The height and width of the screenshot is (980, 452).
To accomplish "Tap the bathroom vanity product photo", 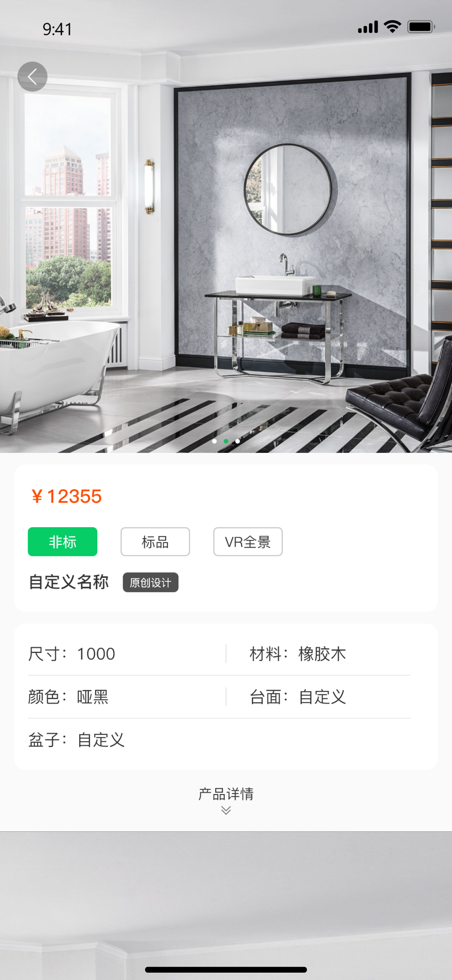I will 226,226.
